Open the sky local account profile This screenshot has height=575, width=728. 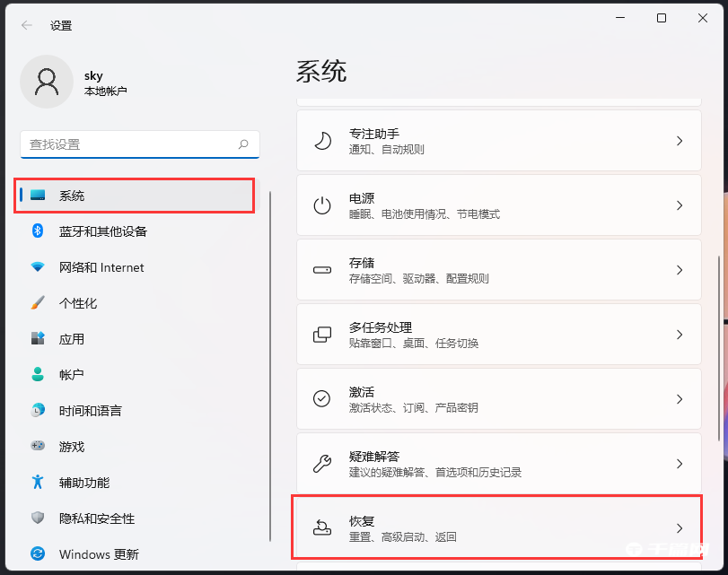tap(81, 81)
